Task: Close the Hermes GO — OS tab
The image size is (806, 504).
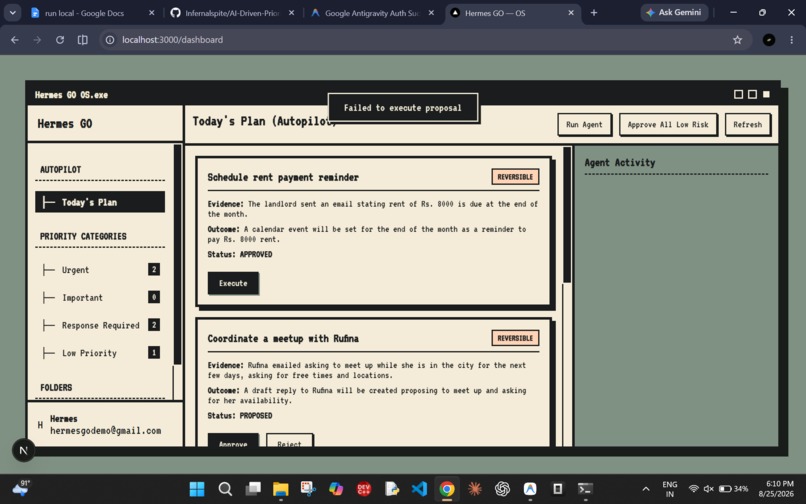Action: pyautogui.click(x=571, y=13)
